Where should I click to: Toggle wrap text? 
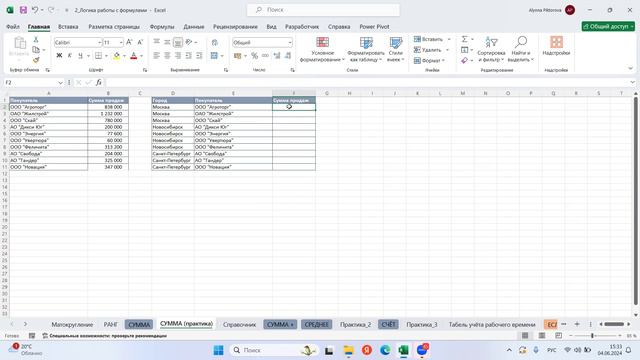pyautogui.click(x=215, y=42)
